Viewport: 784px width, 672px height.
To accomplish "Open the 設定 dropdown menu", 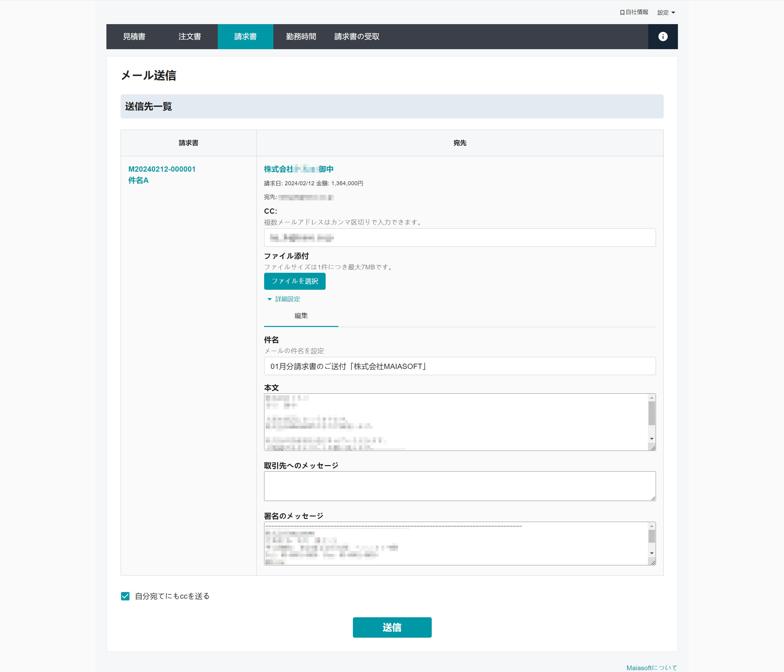I will (x=666, y=12).
